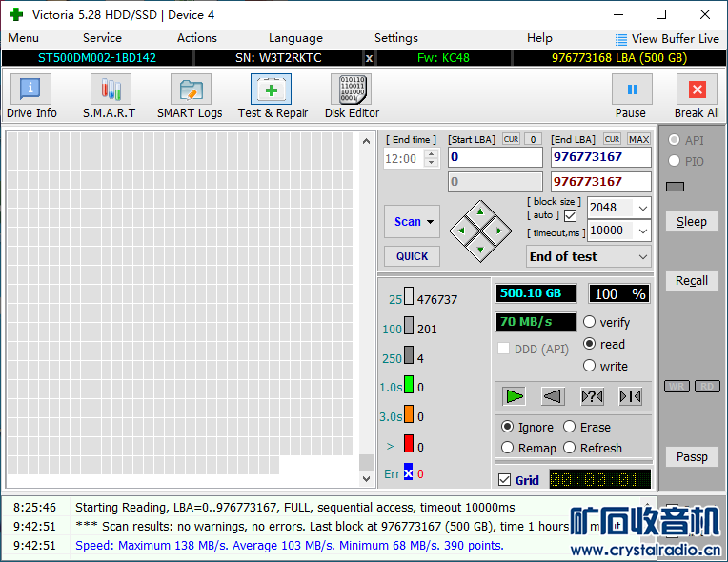Choose the Remap error action
The height and width of the screenshot is (562, 728).
[508, 448]
